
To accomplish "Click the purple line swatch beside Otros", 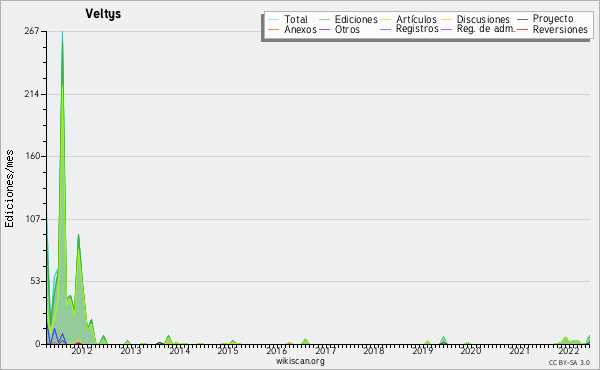I will coord(324,29).
